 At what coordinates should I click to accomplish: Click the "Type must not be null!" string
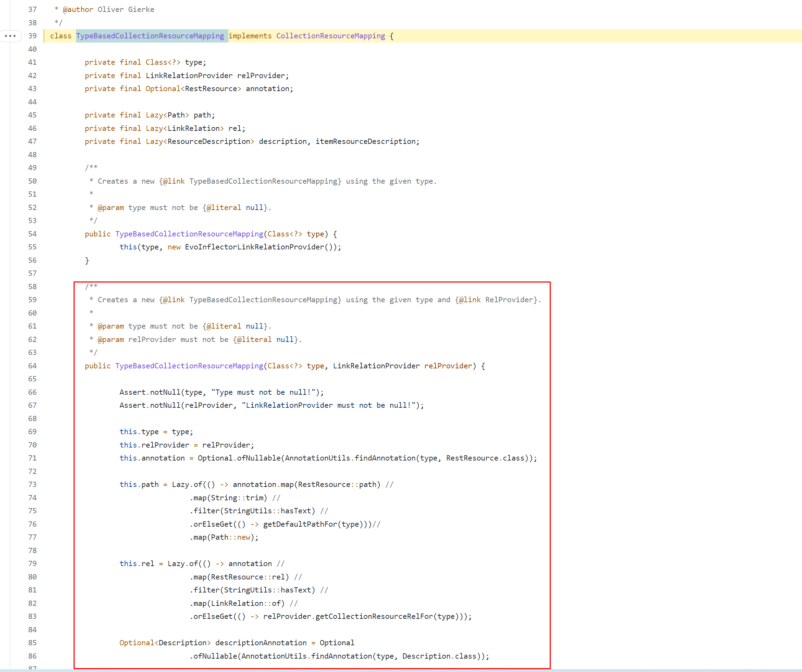[x=264, y=392]
